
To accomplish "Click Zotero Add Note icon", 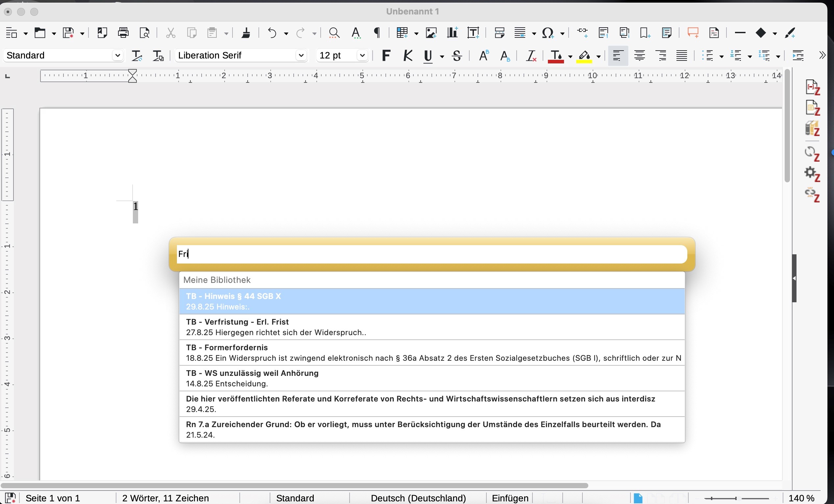I will [x=813, y=108].
